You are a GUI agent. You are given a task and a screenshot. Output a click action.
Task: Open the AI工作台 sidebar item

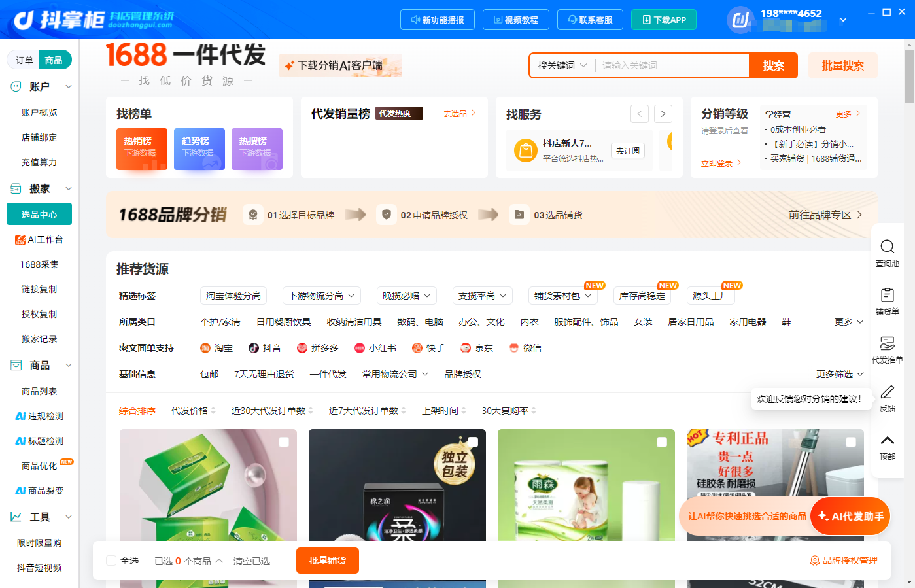(x=39, y=239)
